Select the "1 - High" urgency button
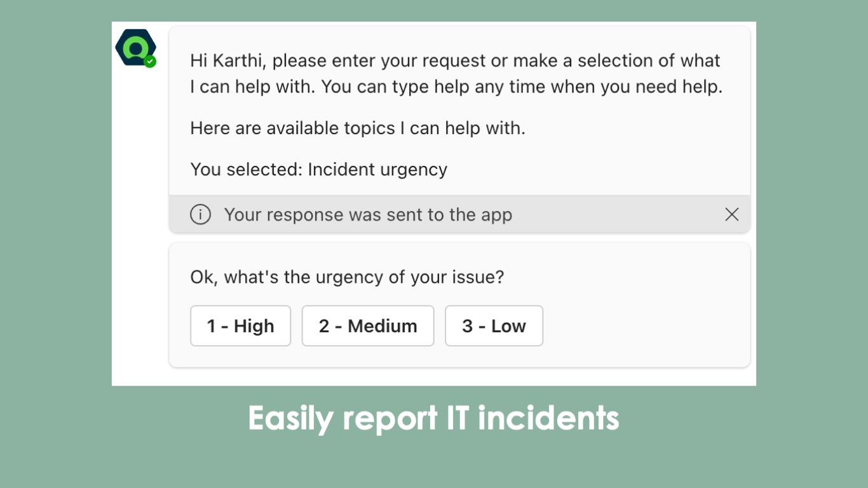868x488 pixels. 240,326
